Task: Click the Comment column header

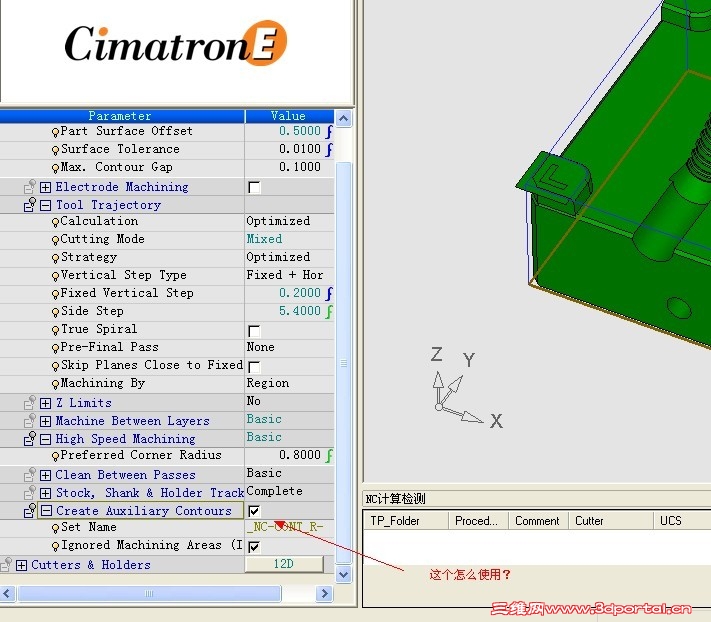Action: 538,520
